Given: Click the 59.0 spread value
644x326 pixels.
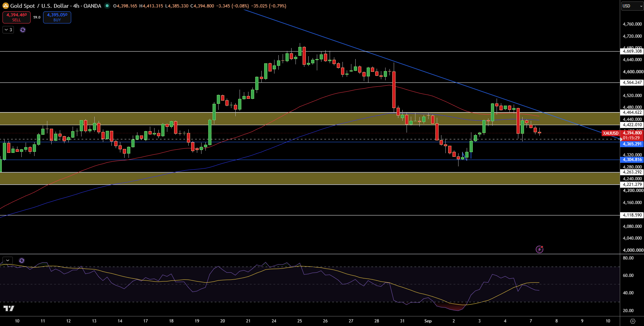Looking at the screenshot, I should pos(37,17).
